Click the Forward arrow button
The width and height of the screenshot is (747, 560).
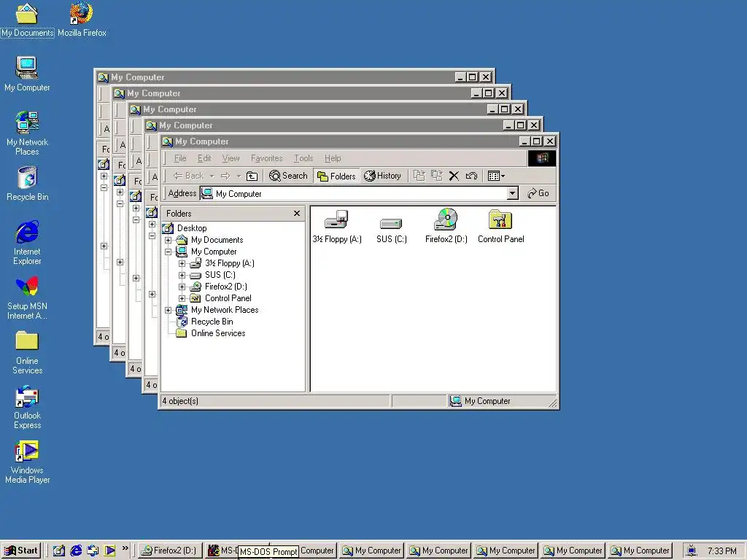click(x=226, y=176)
